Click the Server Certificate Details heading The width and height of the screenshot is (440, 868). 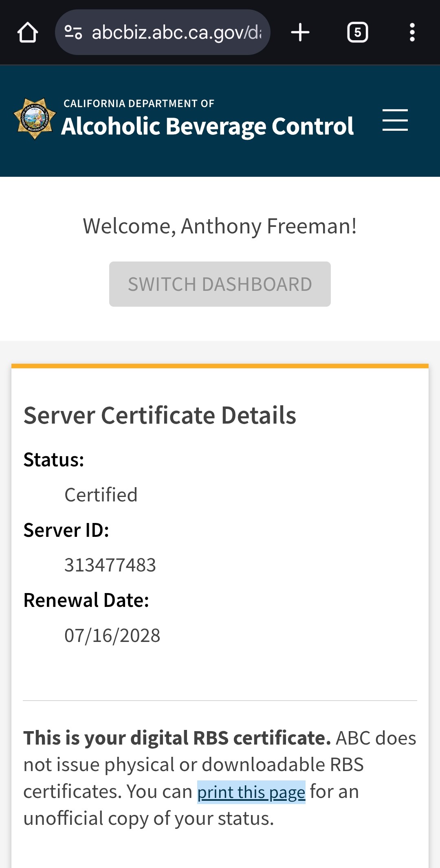point(160,415)
